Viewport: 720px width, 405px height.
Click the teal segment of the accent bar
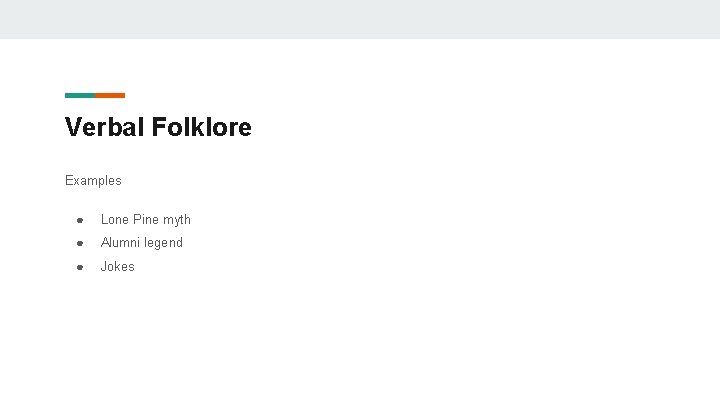[80, 95]
